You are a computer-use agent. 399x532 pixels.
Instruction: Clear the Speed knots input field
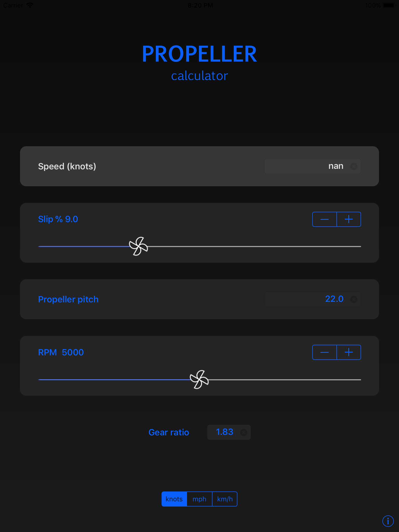[x=354, y=166]
